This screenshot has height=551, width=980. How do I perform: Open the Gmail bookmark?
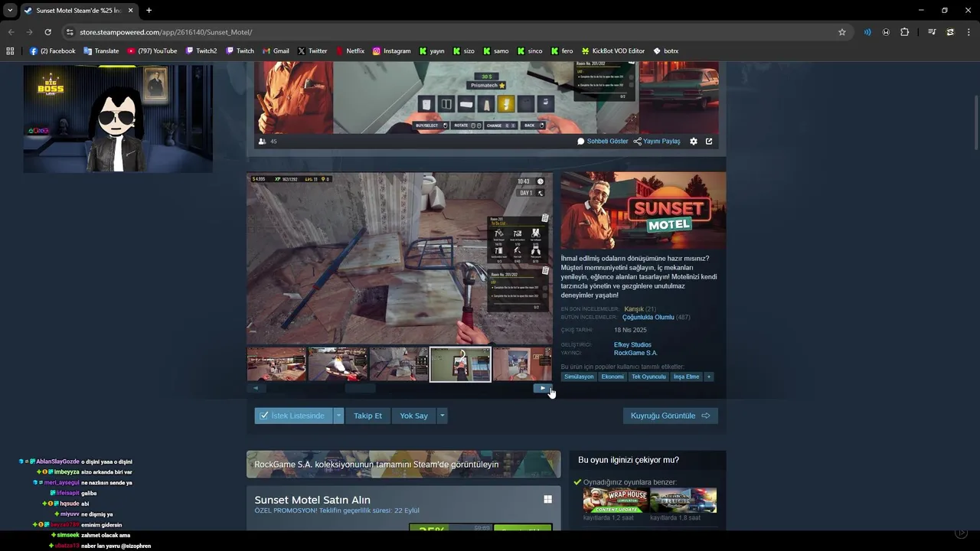[x=276, y=51]
